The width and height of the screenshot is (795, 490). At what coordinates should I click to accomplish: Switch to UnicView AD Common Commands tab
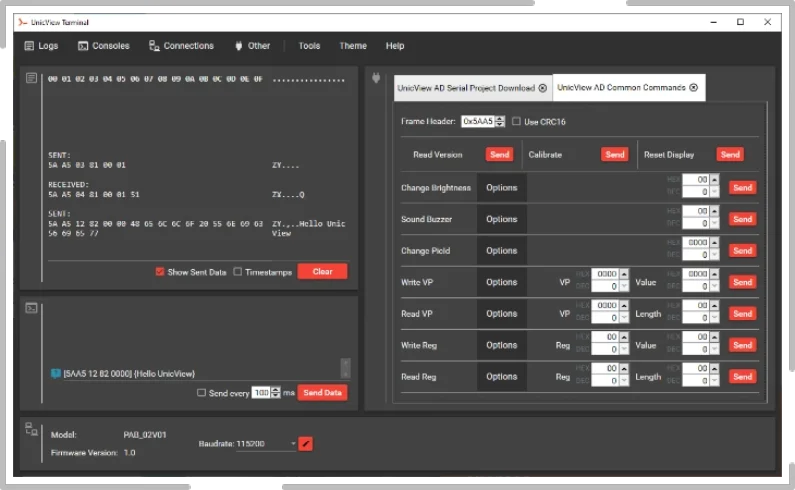point(628,87)
